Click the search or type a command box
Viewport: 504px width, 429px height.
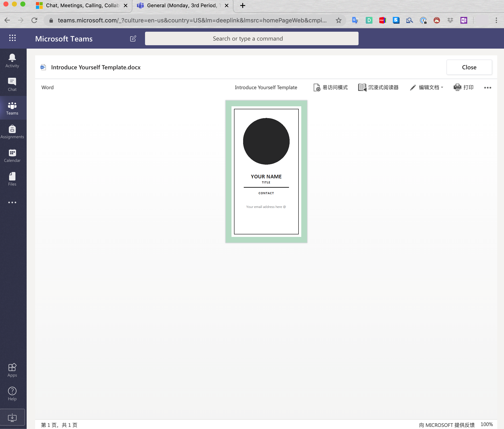coord(252,38)
